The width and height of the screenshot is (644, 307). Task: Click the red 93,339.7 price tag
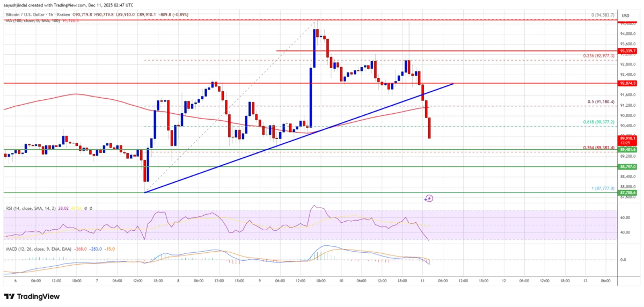point(627,51)
